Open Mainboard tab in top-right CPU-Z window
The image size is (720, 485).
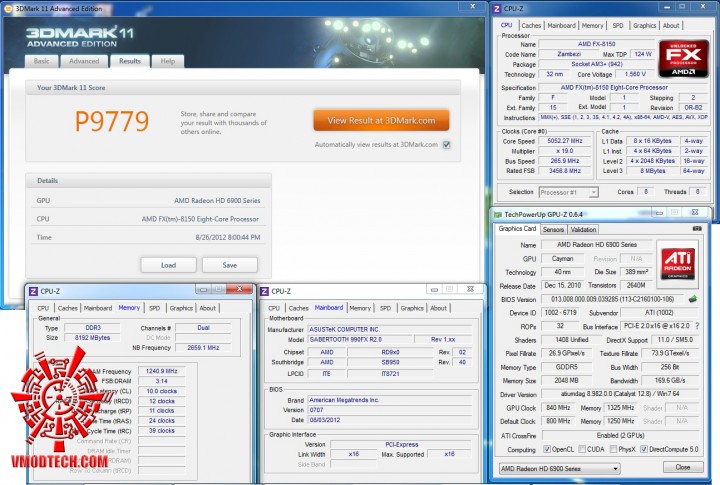[x=561, y=26]
